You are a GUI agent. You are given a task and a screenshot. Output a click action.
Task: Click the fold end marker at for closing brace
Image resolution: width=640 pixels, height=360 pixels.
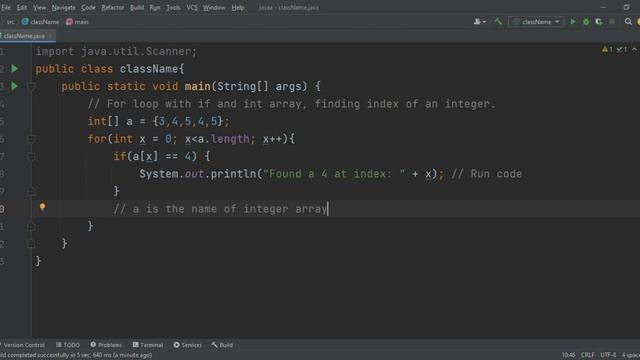pyautogui.click(x=31, y=227)
